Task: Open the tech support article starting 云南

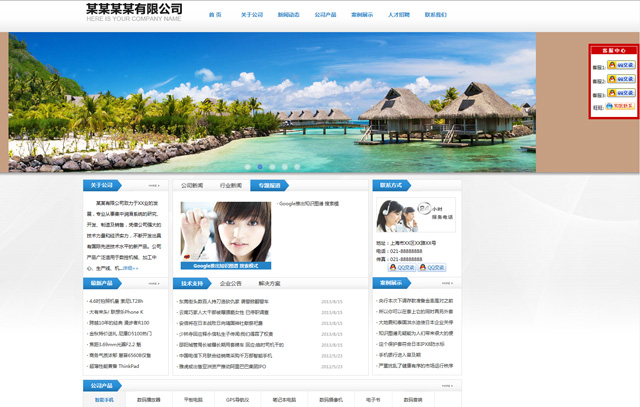Action: 224,312
